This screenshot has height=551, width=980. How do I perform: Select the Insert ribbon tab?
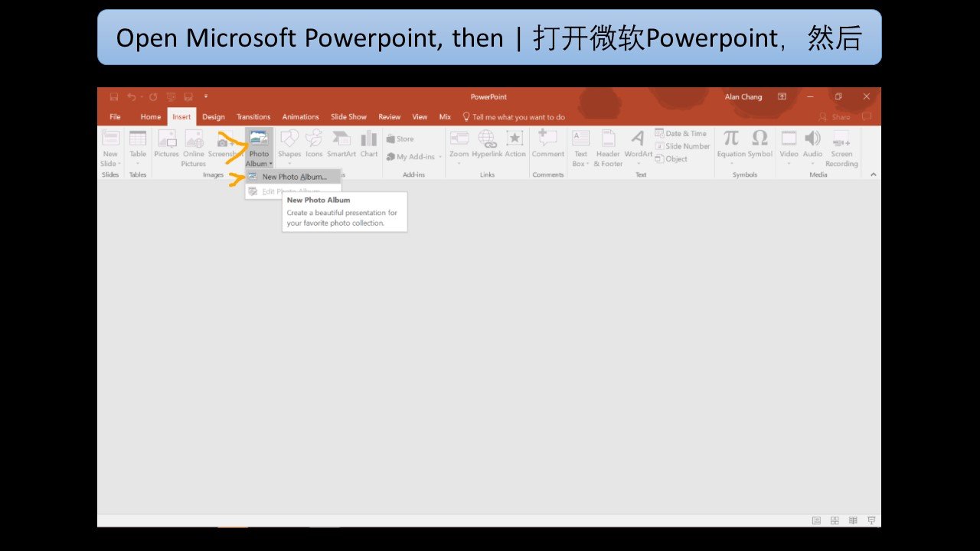click(181, 117)
